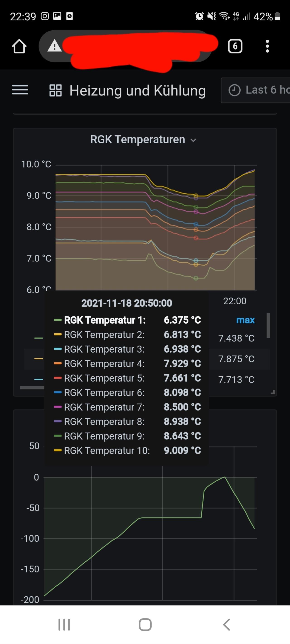The width and height of the screenshot is (290, 644).
Task: Click the 10.0 °C axis label
Action: click(36, 164)
